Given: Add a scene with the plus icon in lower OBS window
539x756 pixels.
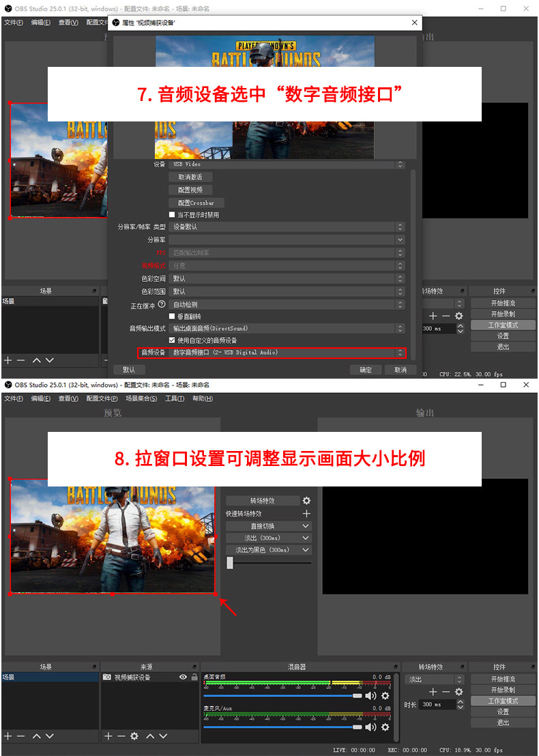Looking at the screenshot, I should [8, 736].
